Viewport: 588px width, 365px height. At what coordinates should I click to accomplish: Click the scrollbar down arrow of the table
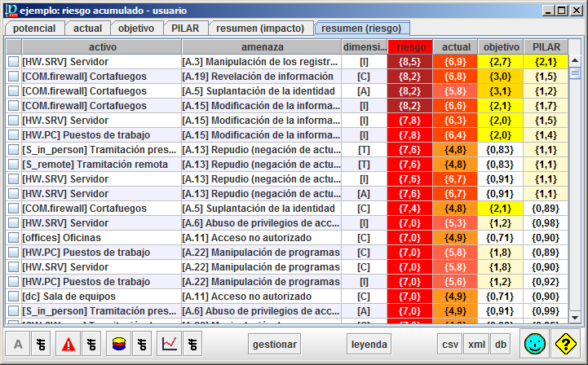pos(575,317)
